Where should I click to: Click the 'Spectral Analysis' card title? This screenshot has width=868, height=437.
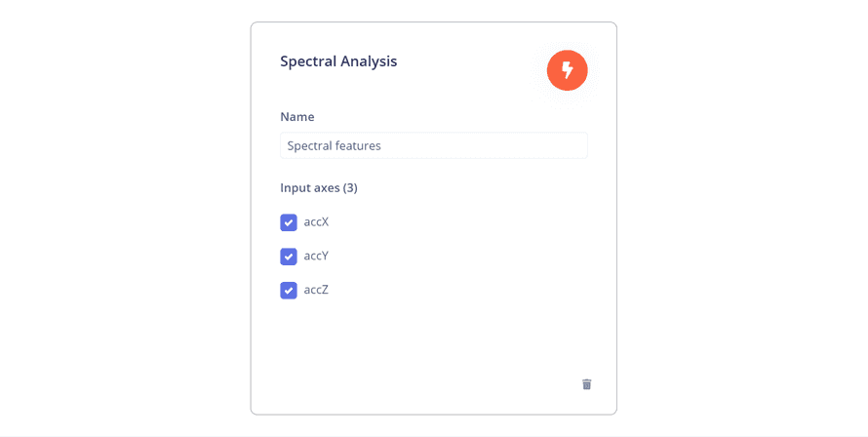pos(338,61)
